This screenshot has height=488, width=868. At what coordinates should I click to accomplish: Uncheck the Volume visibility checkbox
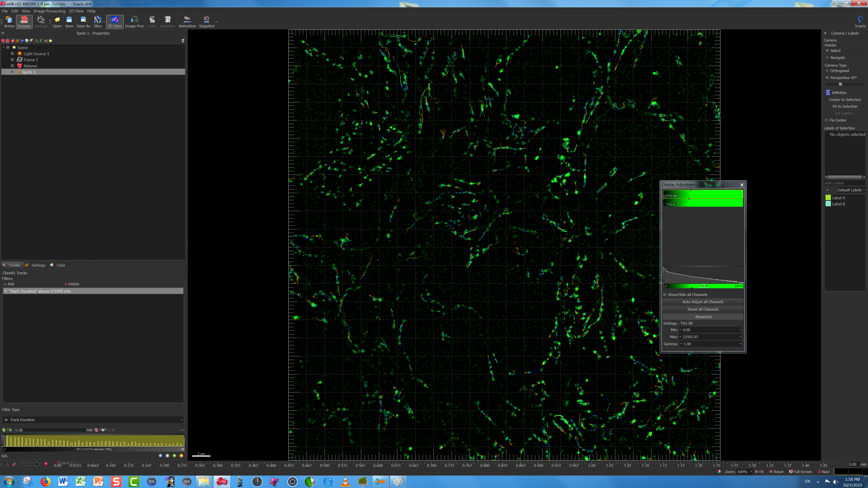point(12,66)
